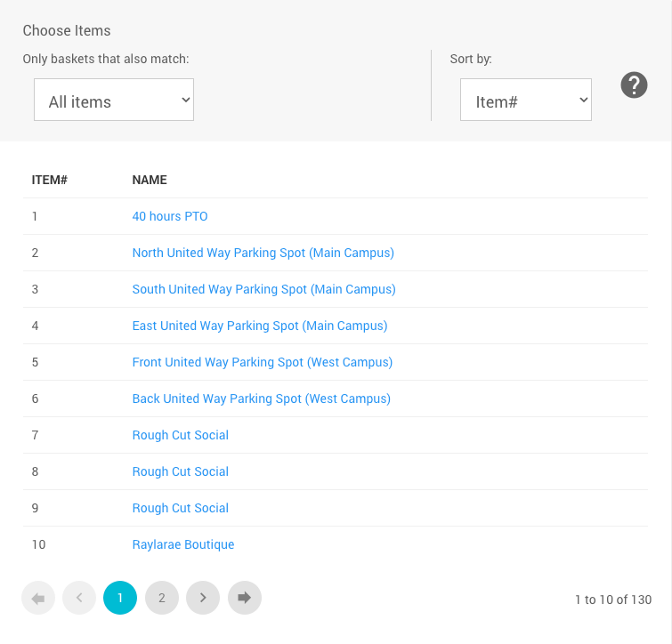Open North United Way Parking Spot link
This screenshot has height=644, width=672.
[263, 253]
